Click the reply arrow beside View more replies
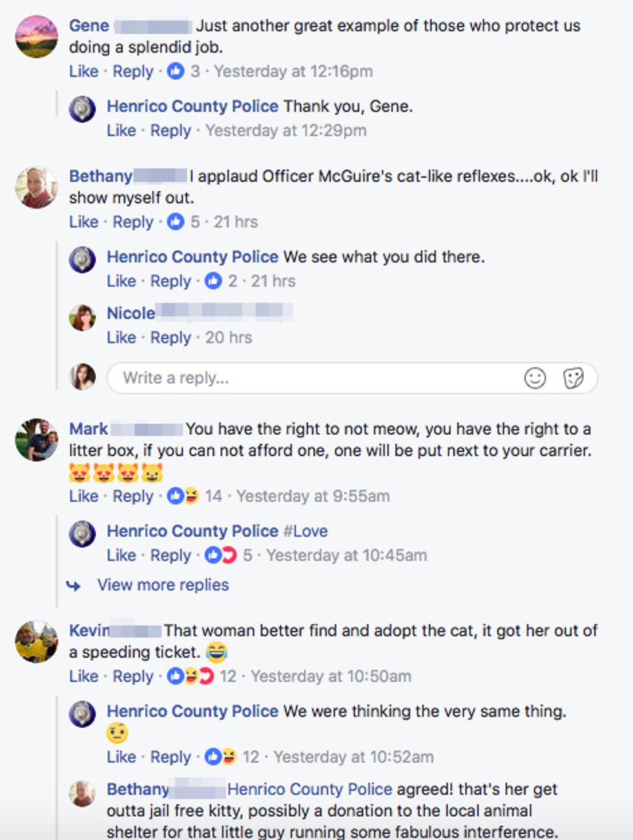Viewport: 633px width, 840px height. coord(74,585)
